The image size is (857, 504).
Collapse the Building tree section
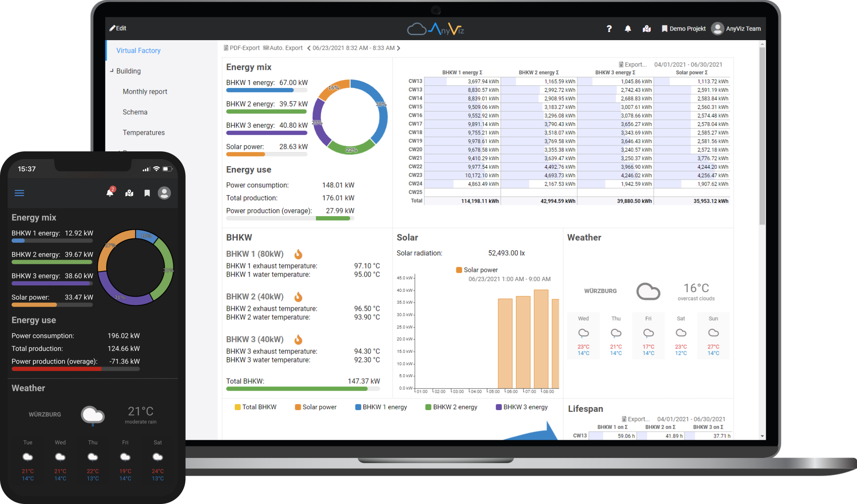click(112, 71)
